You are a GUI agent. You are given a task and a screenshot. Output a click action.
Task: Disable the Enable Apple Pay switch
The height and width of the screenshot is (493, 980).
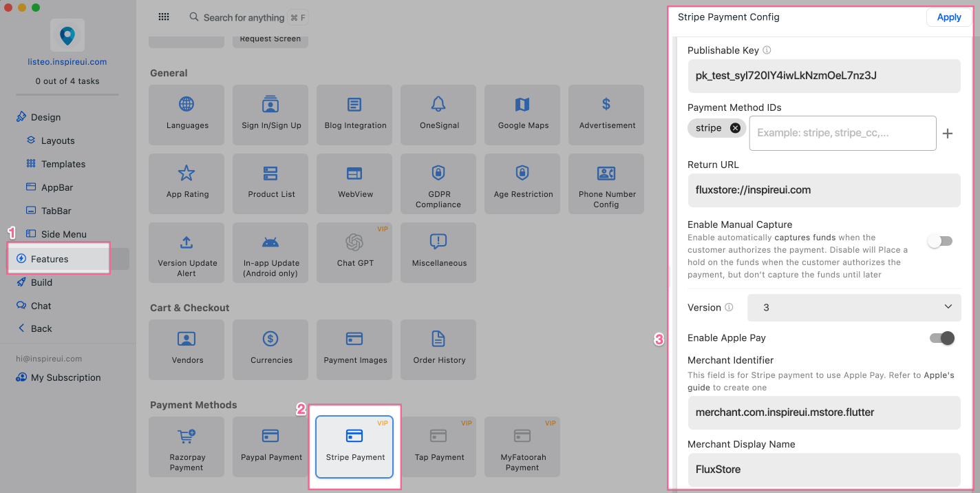941,338
